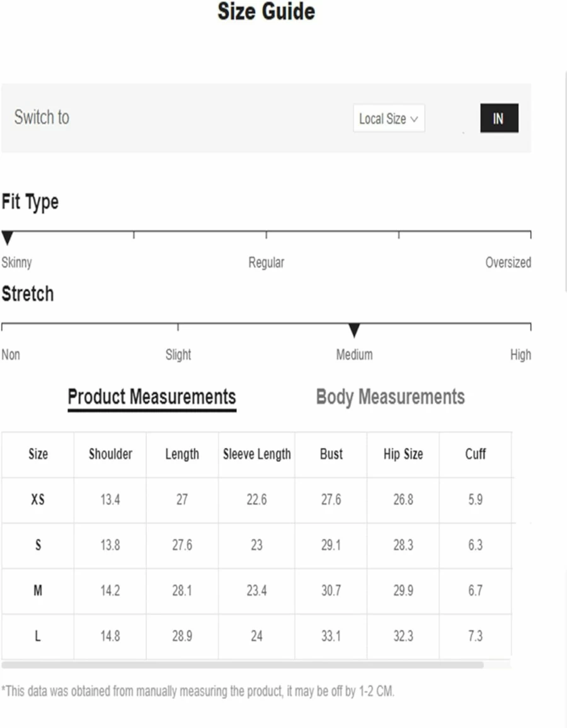Click the Local Size chevron arrow
This screenshot has width=567, height=728.
(415, 119)
